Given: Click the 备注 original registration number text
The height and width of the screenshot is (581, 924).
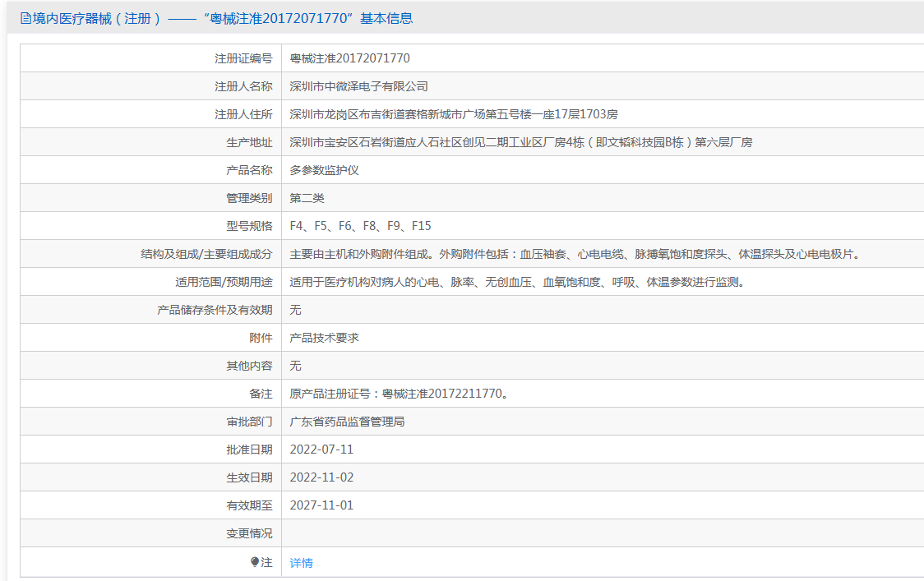Looking at the screenshot, I should tap(399, 394).
